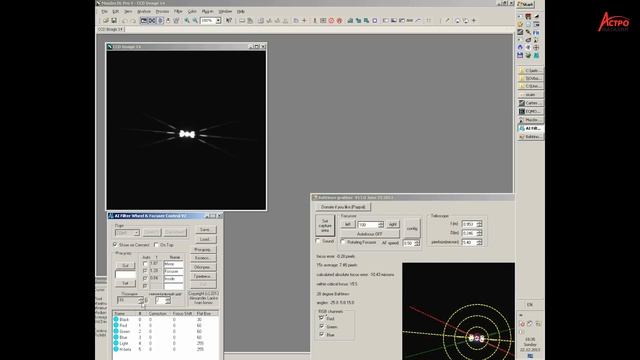Toggle the Rotating Focuser checkbox
Image resolution: width=640 pixels, height=360 pixels.
click(x=343, y=242)
